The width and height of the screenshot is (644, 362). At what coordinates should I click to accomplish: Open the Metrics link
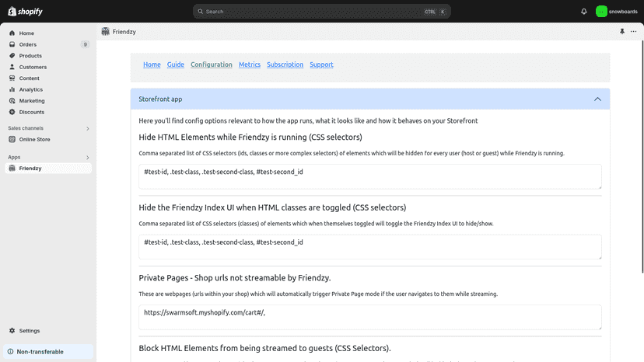point(250,64)
